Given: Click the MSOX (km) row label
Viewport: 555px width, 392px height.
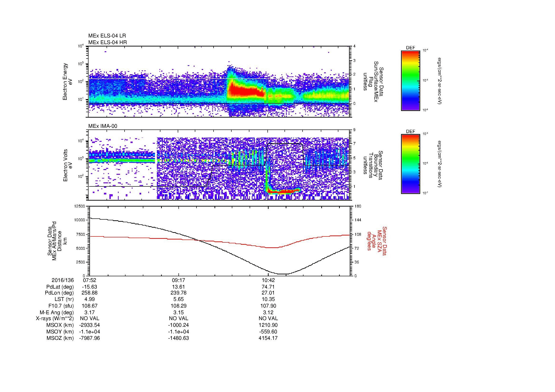Looking at the screenshot, I should pyautogui.click(x=60, y=325).
